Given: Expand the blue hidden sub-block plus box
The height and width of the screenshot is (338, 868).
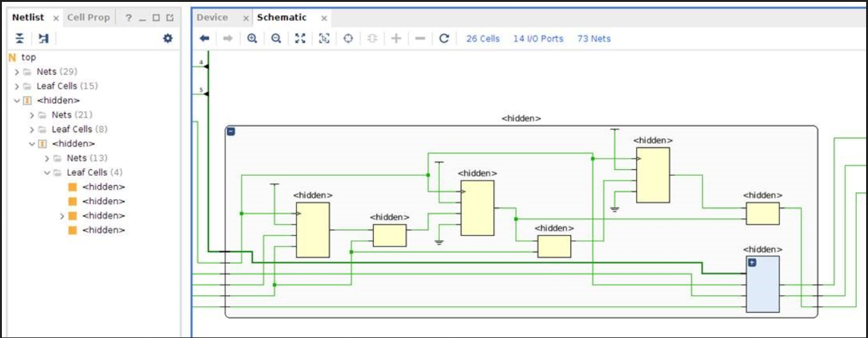Looking at the screenshot, I should pyautogui.click(x=752, y=263).
